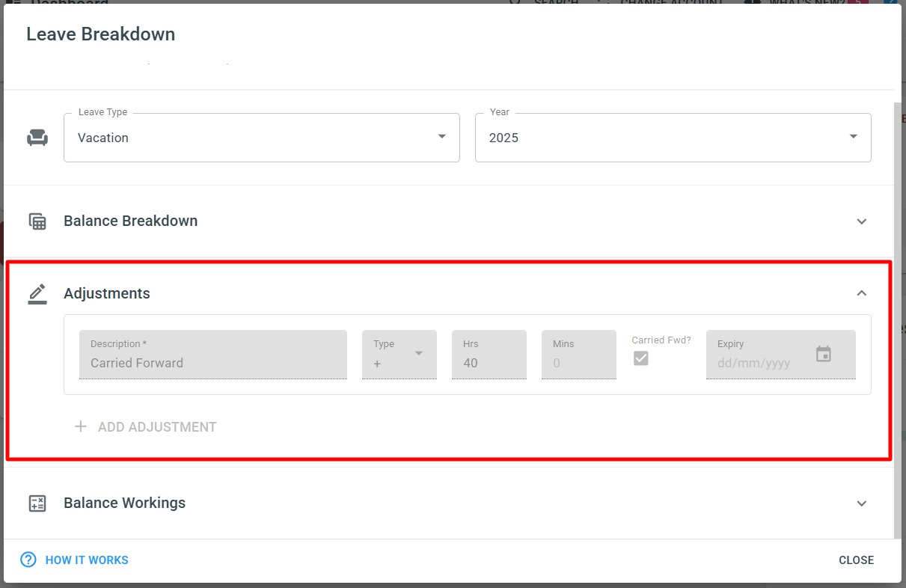Open the Year dropdown showing 2025
906x588 pixels.
(x=673, y=138)
